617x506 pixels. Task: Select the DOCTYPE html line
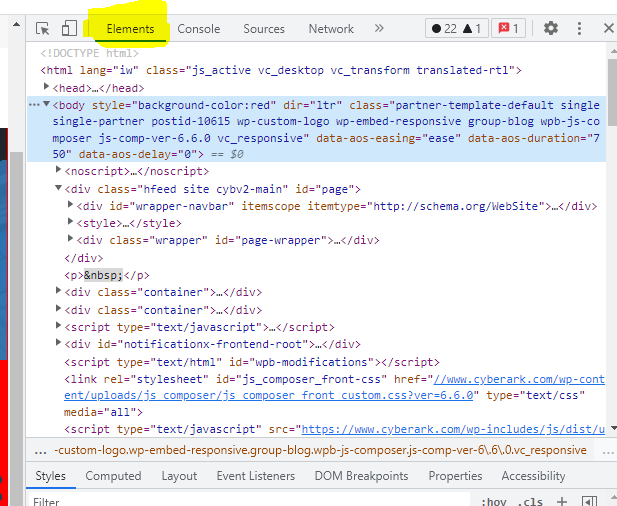point(90,53)
